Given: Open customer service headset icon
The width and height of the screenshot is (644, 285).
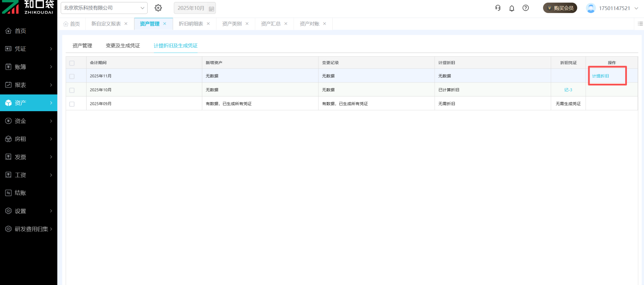Looking at the screenshot, I should 498,8.
